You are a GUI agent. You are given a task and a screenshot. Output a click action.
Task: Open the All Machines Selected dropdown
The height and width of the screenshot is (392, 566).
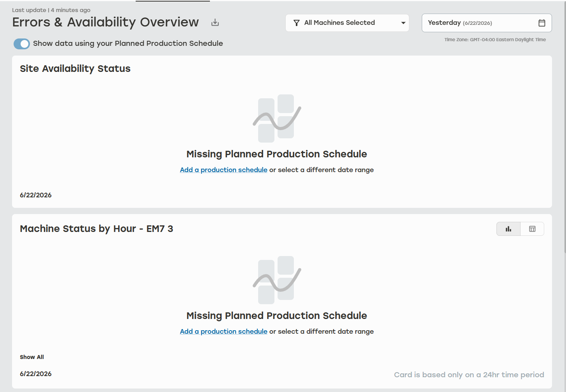(347, 23)
